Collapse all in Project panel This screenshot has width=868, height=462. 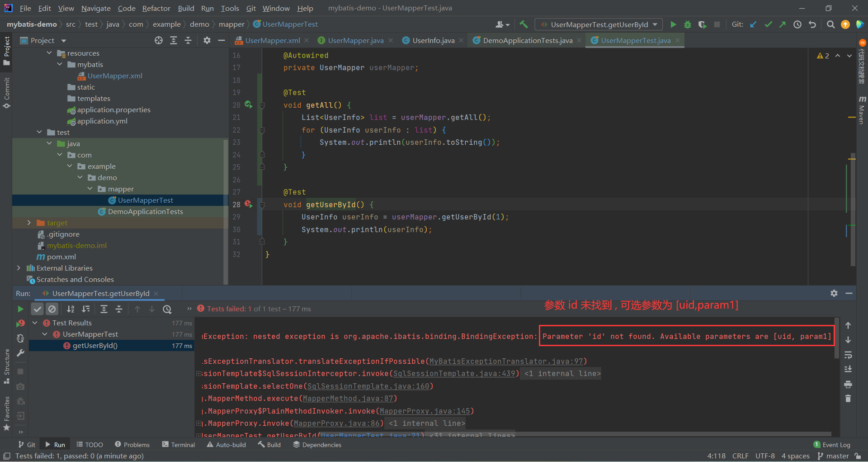188,41
